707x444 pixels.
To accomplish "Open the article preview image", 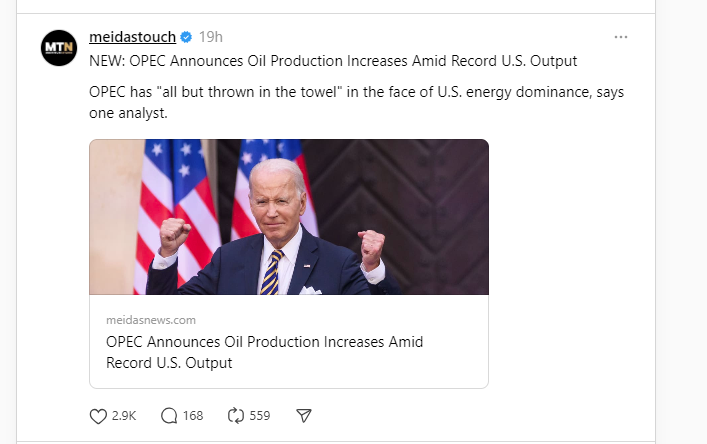I will 289,217.
